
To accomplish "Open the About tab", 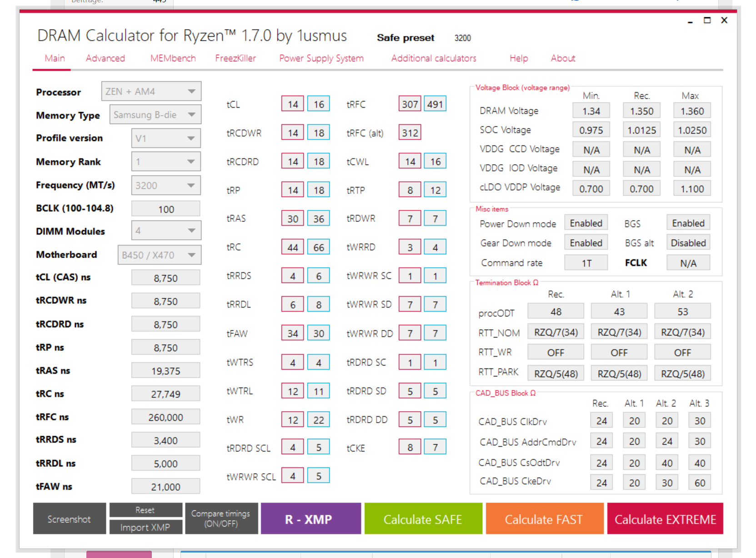I will click(x=563, y=58).
